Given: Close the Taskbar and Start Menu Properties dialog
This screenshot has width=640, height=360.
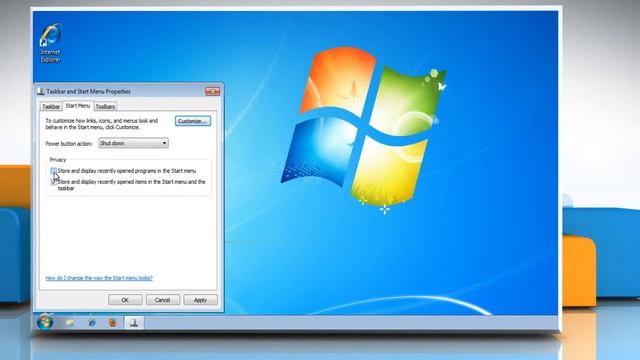Looking at the screenshot, I should (x=212, y=91).
